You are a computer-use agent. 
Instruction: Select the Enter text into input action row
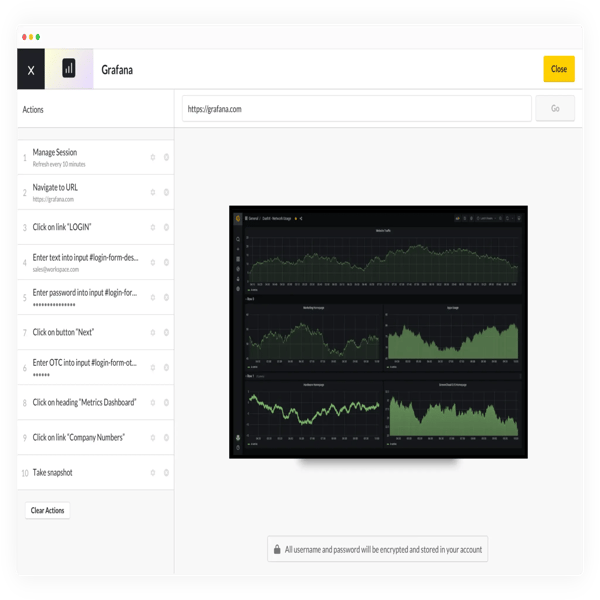coord(96,262)
